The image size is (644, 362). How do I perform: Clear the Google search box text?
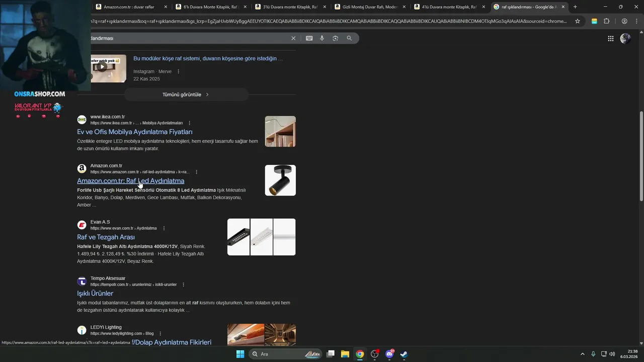point(293,38)
